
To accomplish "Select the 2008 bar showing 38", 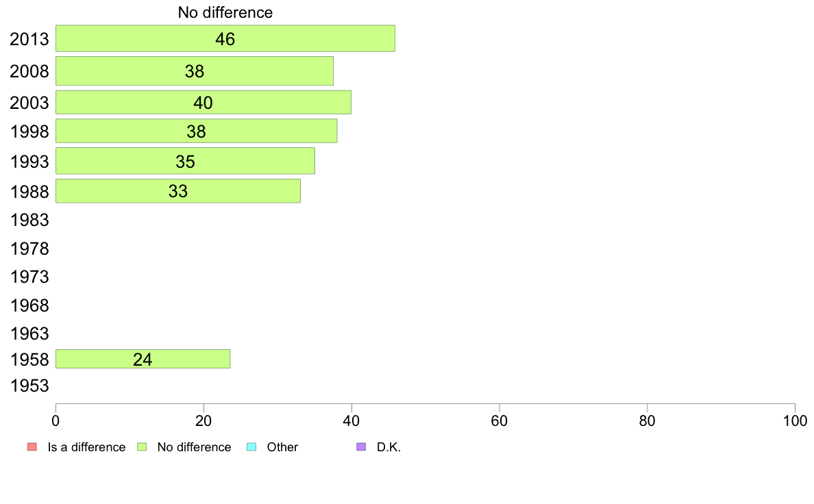I will point(194,71).
